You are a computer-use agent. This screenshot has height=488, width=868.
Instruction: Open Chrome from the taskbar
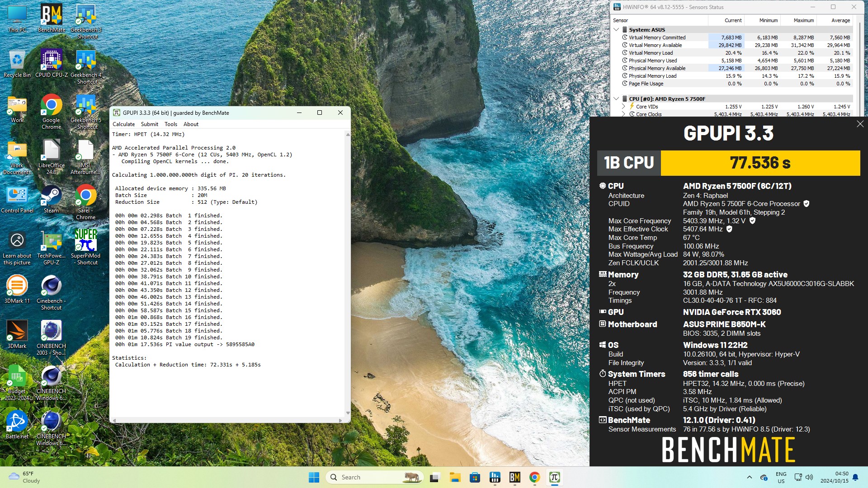point(534,477)
